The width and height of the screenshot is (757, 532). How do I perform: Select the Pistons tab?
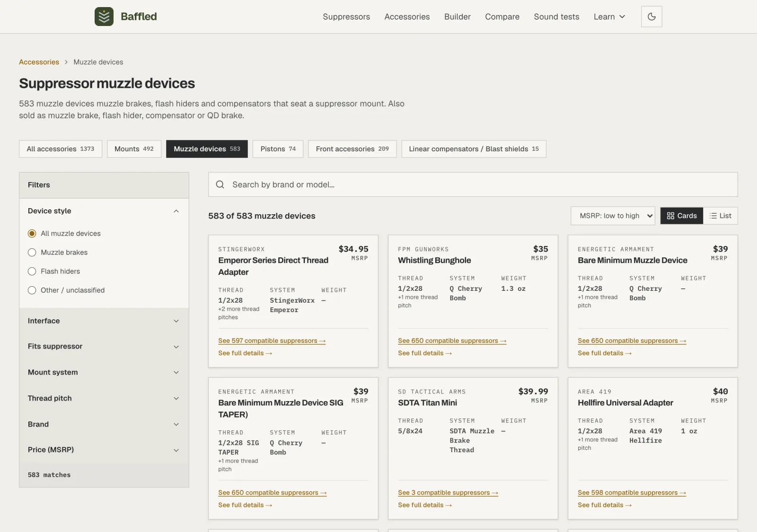tap(278, 149)
